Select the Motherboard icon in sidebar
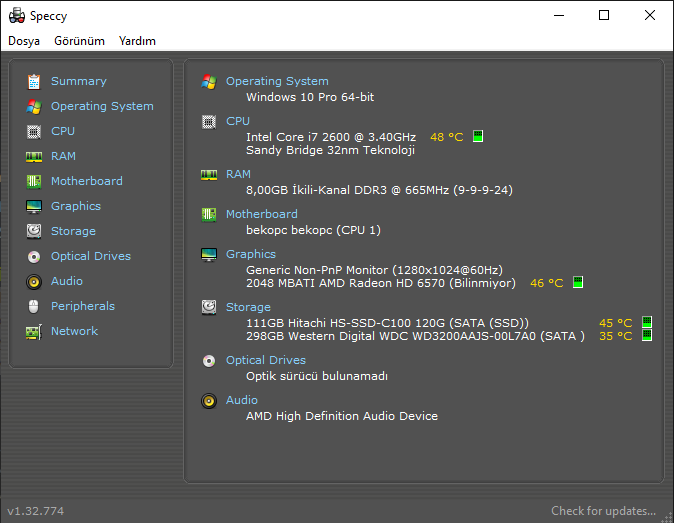 click(34, 181)
